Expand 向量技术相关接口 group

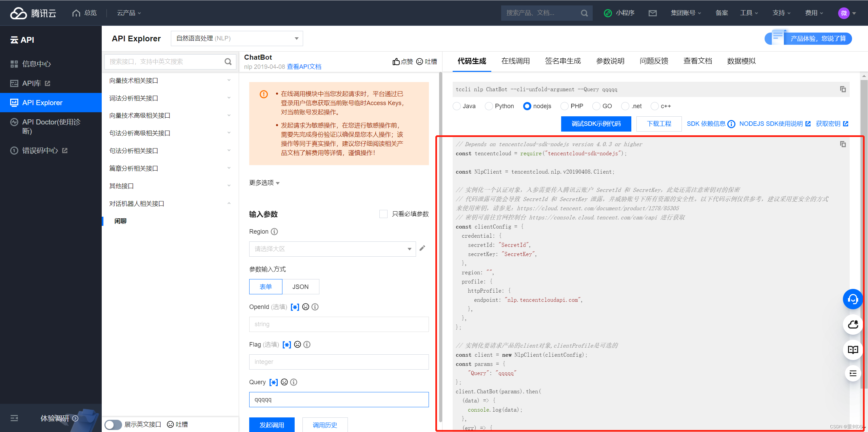click(170, 80)
